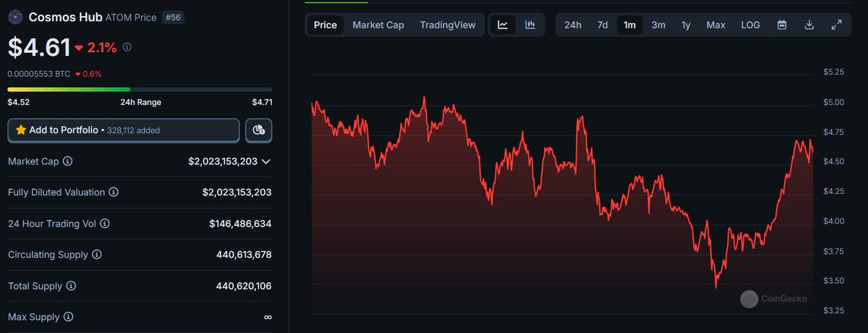Click the 2.1% price change
Image resolution: width=868 pixels, height=333 pixels.
tap(96, 48)
